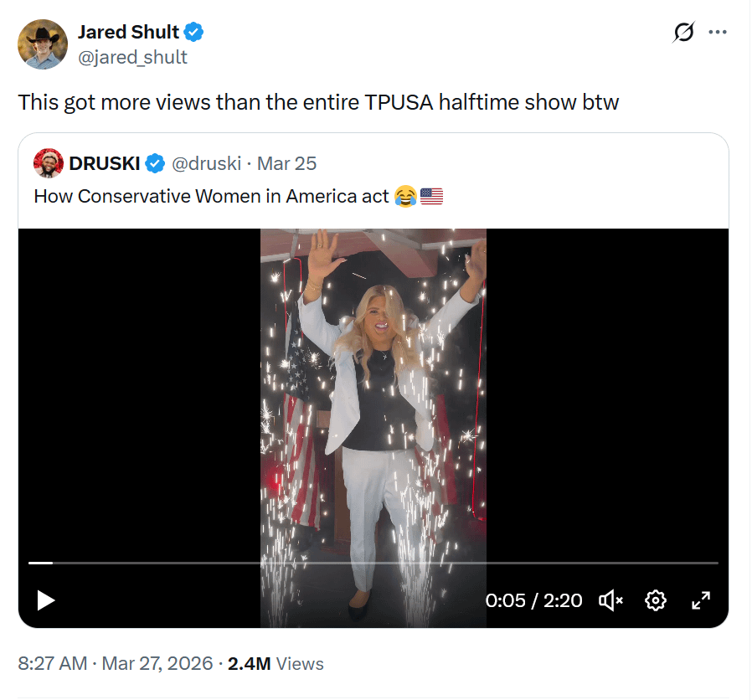Screen dimensions: 752x700
Task: Open the quoted post's Mar 25 date
Action: (286, 163)
